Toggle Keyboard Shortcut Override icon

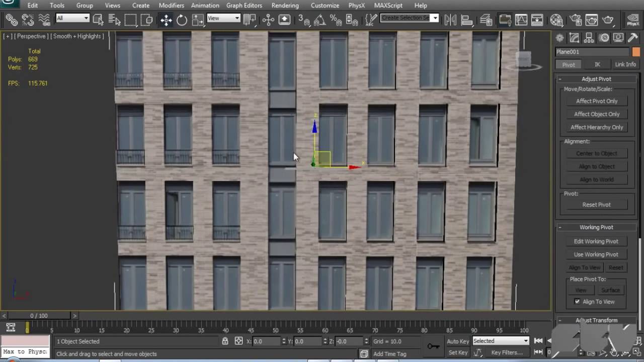pos(284,20)
